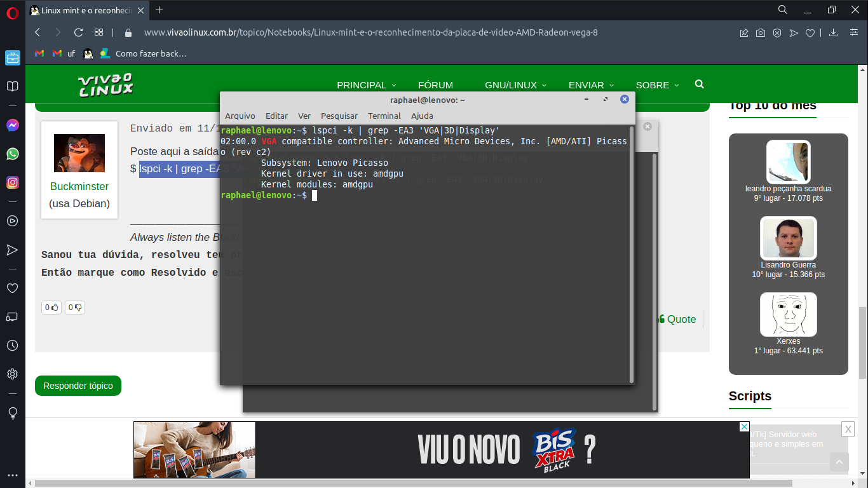
Task: Open Facebook Messenger in Opera sidebar
Action: point(12,126)
